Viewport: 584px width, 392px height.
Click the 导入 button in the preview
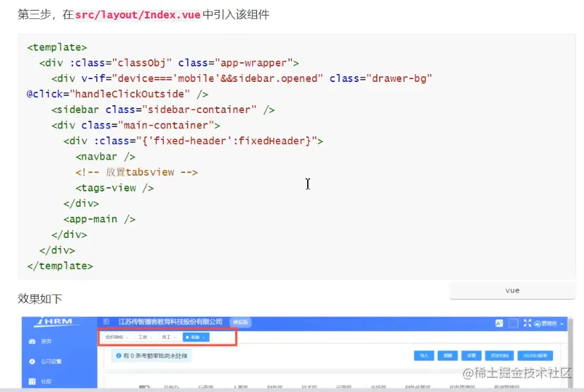point(424,355)
